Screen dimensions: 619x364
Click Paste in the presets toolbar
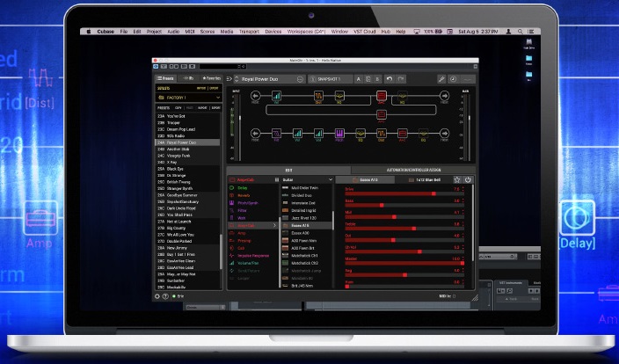(190, 107)
